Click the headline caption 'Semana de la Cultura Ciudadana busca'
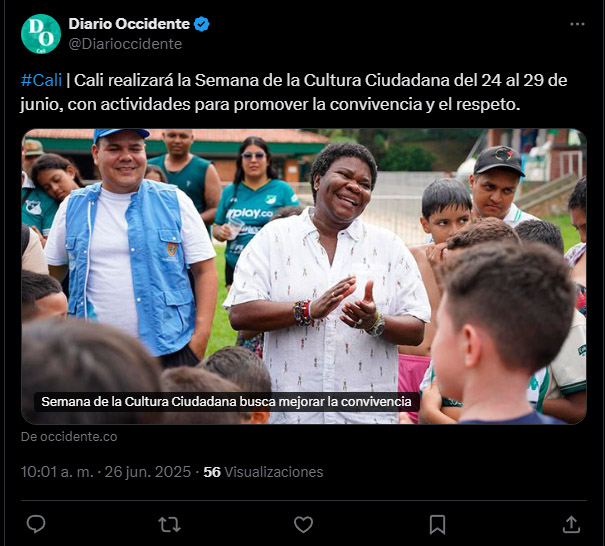 pos(226,402)
